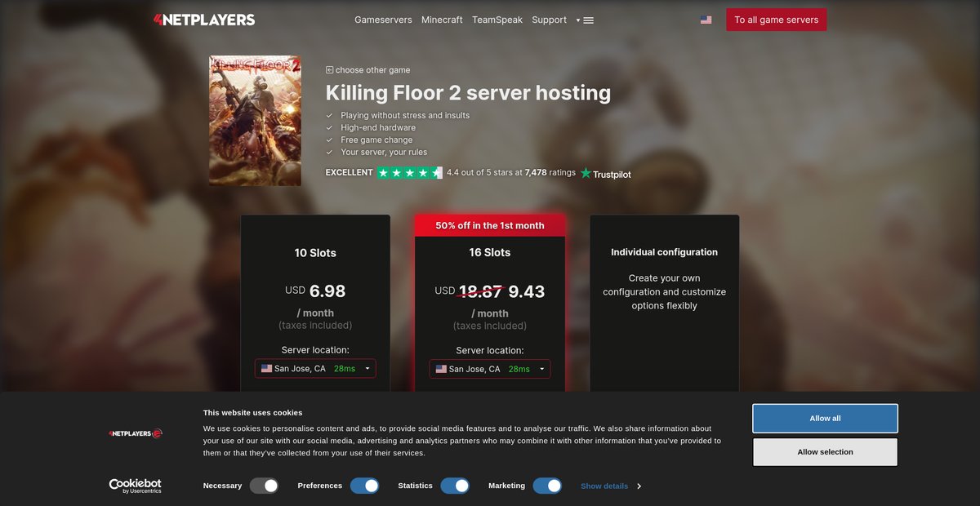The height and width of the screenshot is (506, 980).
Task: Click This website uses cookies heading
Action: (252, 413)
